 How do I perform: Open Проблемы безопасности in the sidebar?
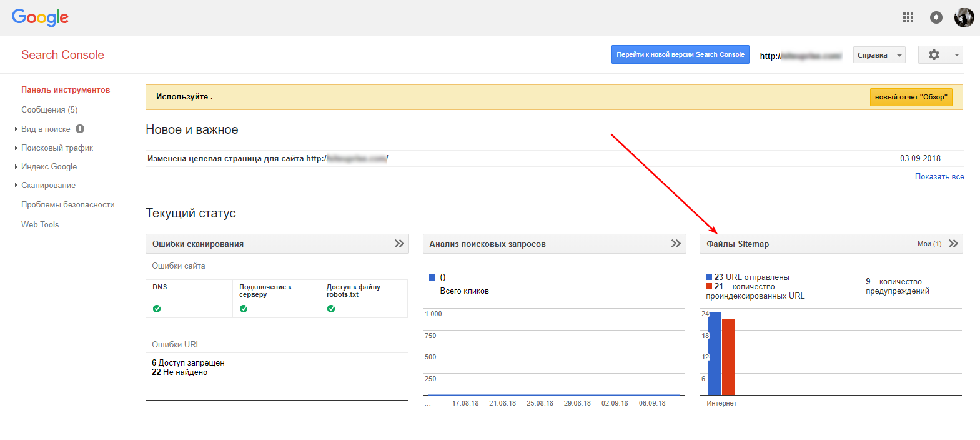(x=68, y=205)
